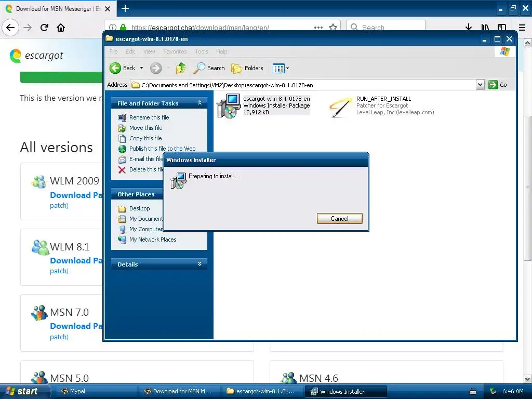Click the Explorer address bar path
The height and width of the screenshot is (399, 532).
click(x=303, y=85)
